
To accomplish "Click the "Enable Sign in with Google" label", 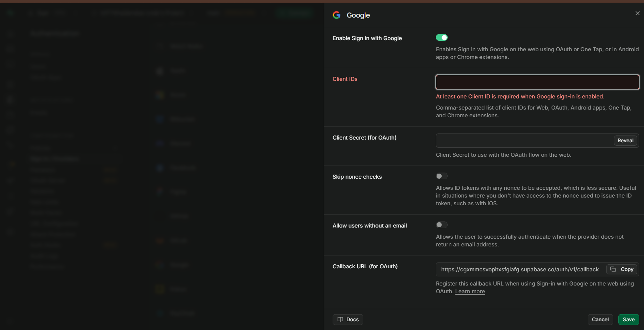I will [x=367, y=38].
